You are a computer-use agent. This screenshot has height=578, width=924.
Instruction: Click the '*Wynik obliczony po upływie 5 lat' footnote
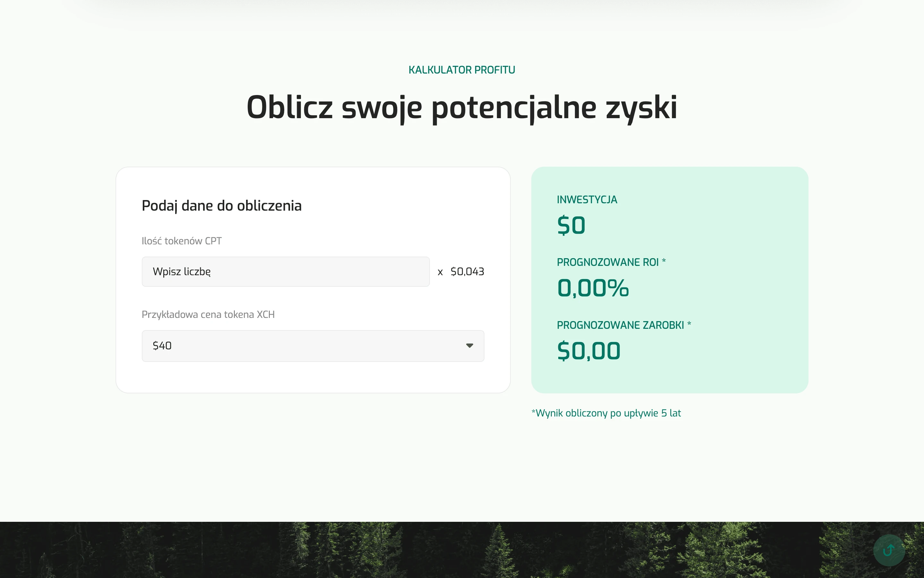coord(606,413)
